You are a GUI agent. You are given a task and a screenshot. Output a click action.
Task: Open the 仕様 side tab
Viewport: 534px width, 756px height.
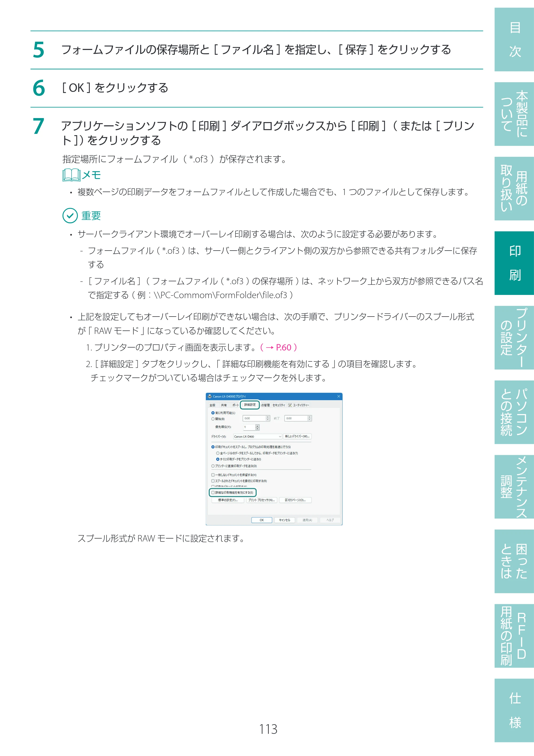(514, 711)
